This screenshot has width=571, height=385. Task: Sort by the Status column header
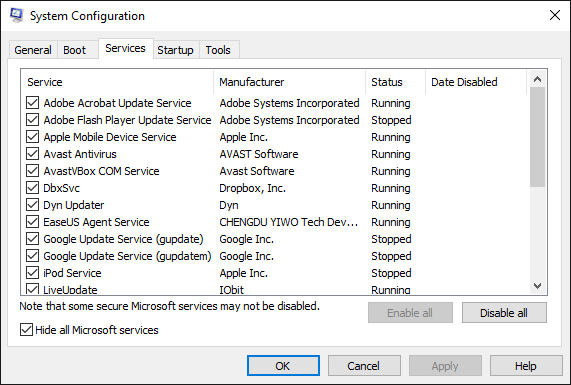395,82
